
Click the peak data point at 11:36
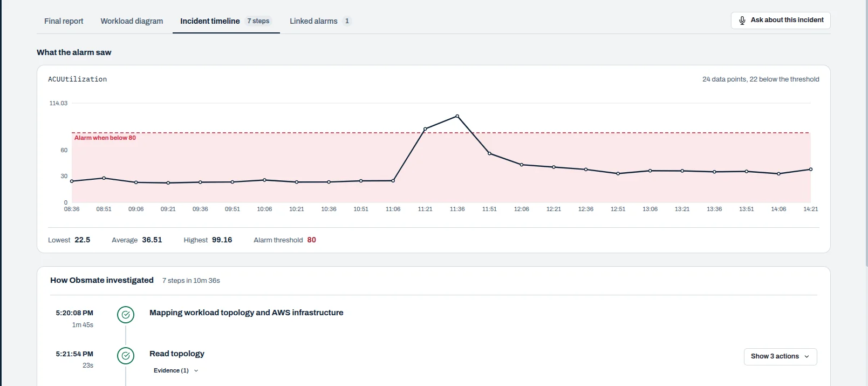coord(457,116)
